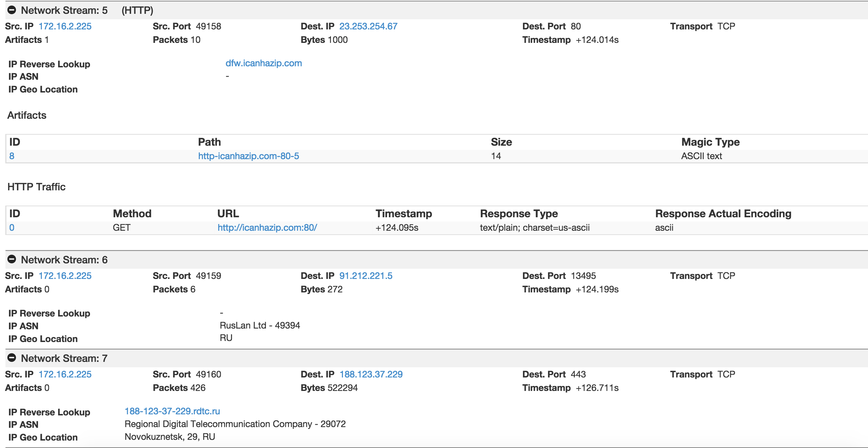The width and height of the screenshot is (868, 448).
Task: Follow the 188-123-37-229.rdtc.ru reverse lookup link
Action: (x=172, y=411)
